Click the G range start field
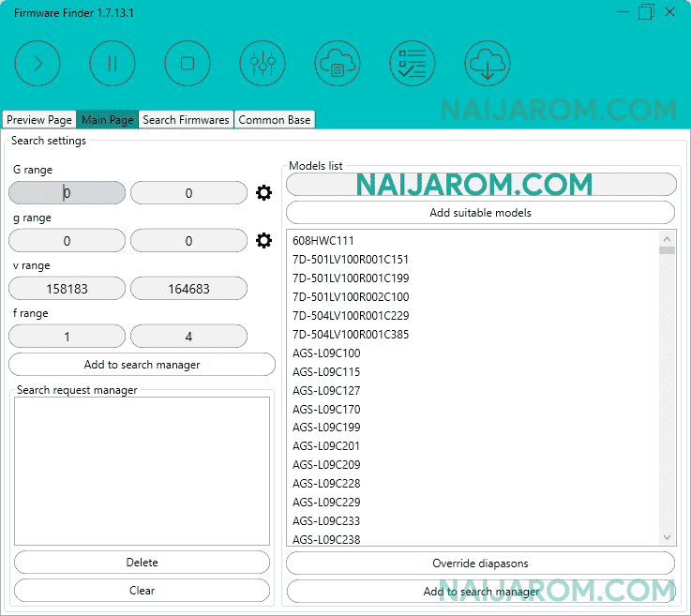 (x=67, y=192)
